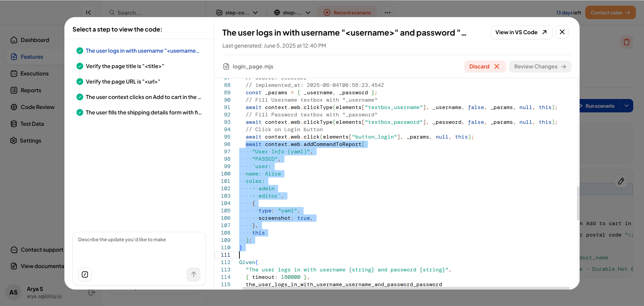Image resolution: width=644 pixels, height=306 pixels.
Task: Select the Executions calendar icon
Action: click(14, 73)
